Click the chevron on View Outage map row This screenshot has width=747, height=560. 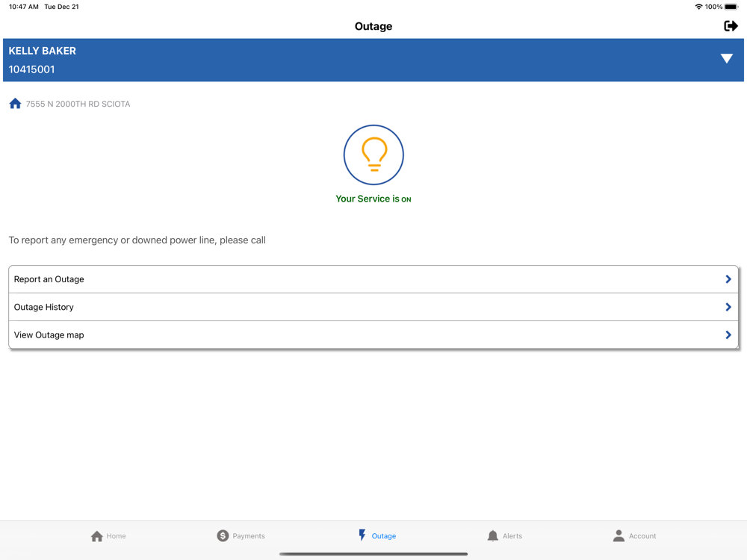pyautogui.click(x=728, y=335)
